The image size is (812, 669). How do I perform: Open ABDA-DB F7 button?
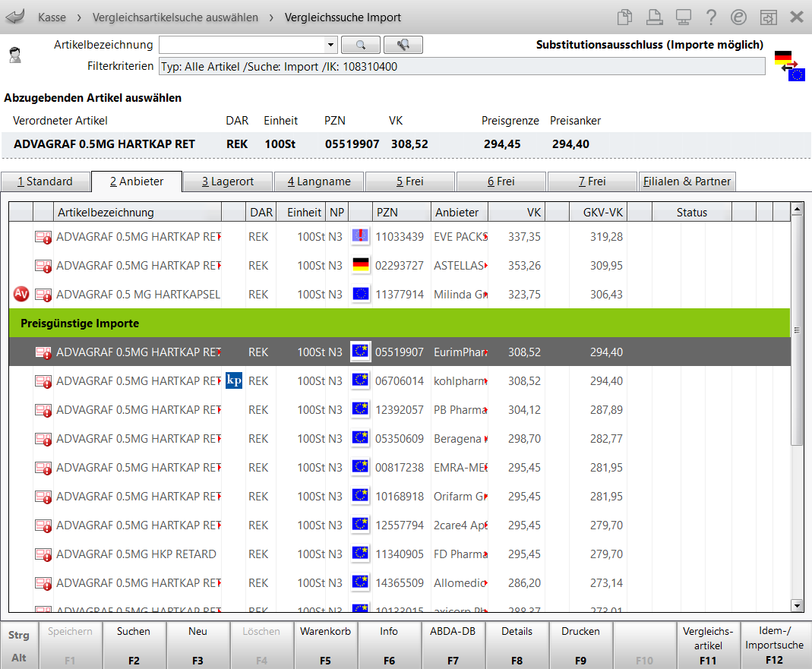453,645
